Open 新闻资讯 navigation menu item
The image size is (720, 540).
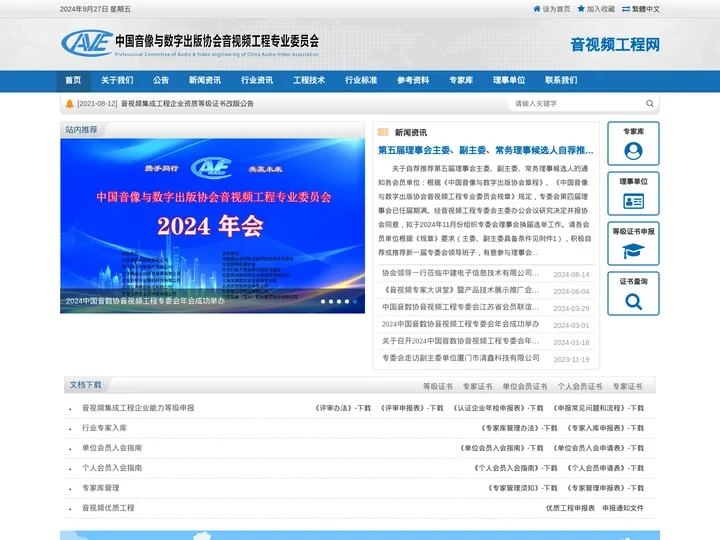click(205, 80)
